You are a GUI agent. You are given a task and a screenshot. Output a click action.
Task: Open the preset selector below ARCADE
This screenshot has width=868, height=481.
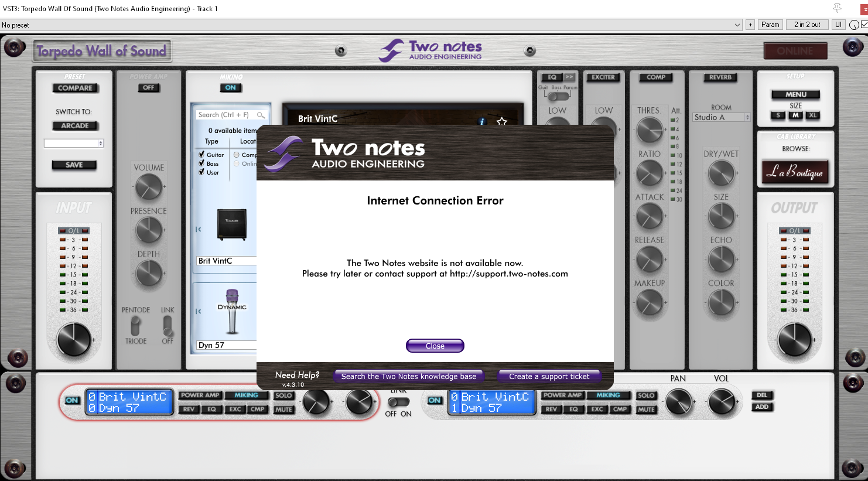pos(74,143)
